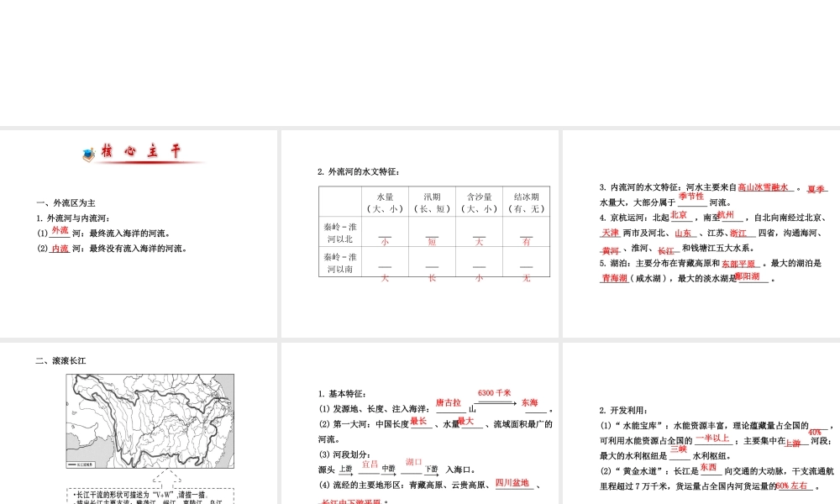Click the red answer 宜昌
This screenshot has width=840, height=504.
[370, 465]
